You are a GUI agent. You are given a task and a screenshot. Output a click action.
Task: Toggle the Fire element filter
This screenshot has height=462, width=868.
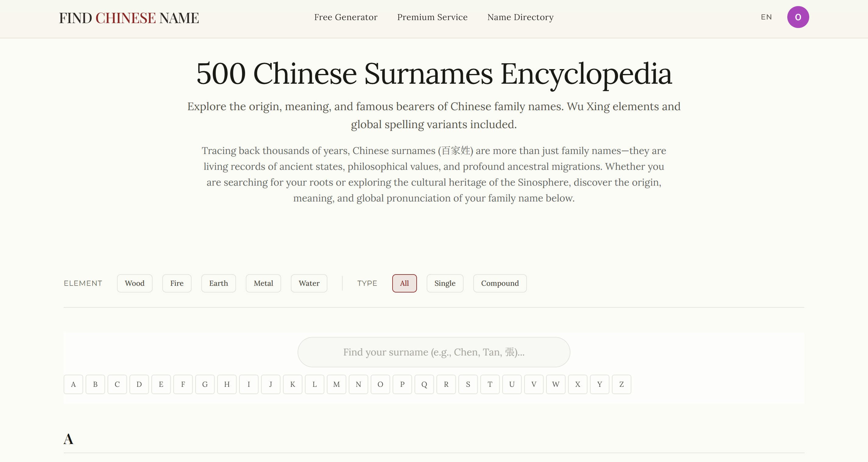pyautogui.click(x=177, y=283)
